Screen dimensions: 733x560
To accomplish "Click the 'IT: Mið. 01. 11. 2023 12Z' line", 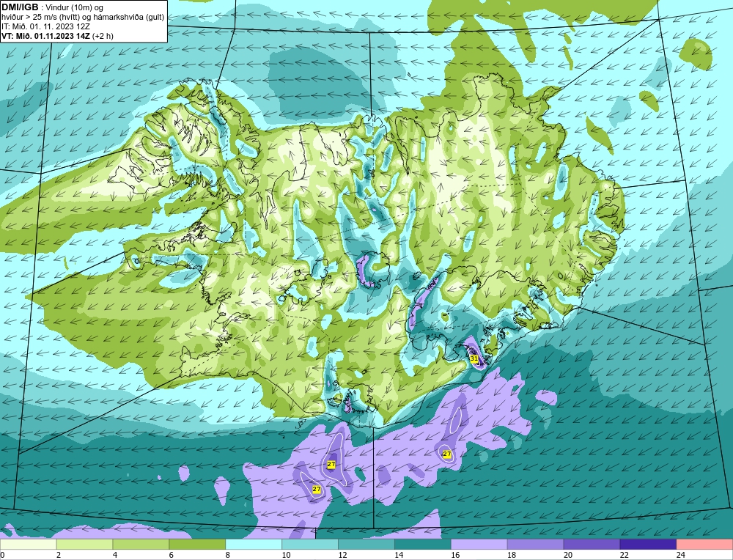I will 45,26.
